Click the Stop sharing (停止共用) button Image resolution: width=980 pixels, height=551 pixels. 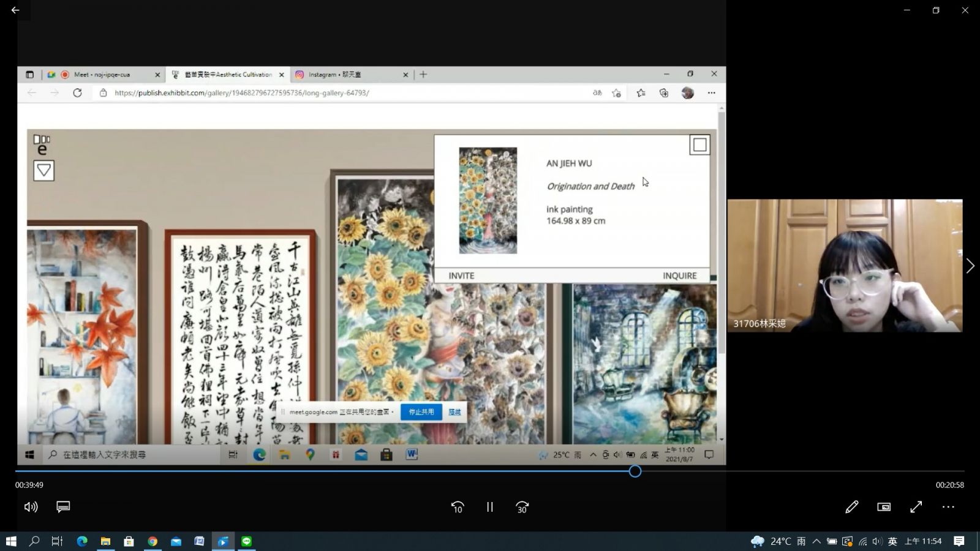point(421,412)
